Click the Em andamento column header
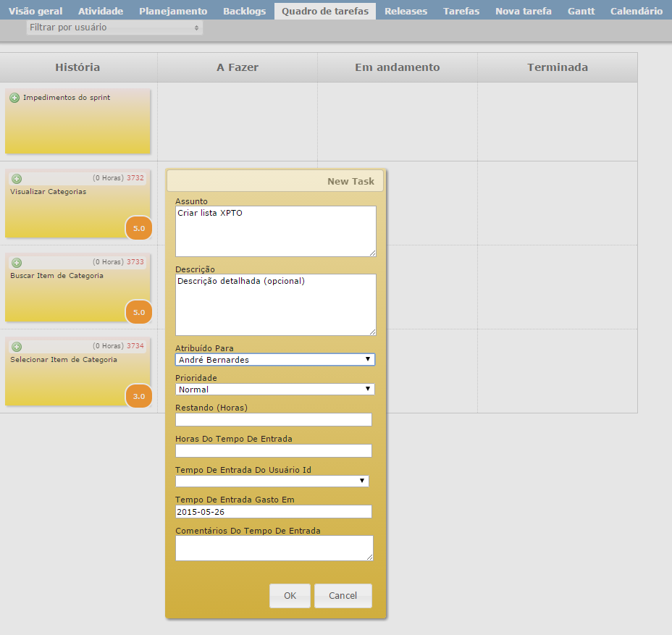672x635 pixels. tap(398, 67)
